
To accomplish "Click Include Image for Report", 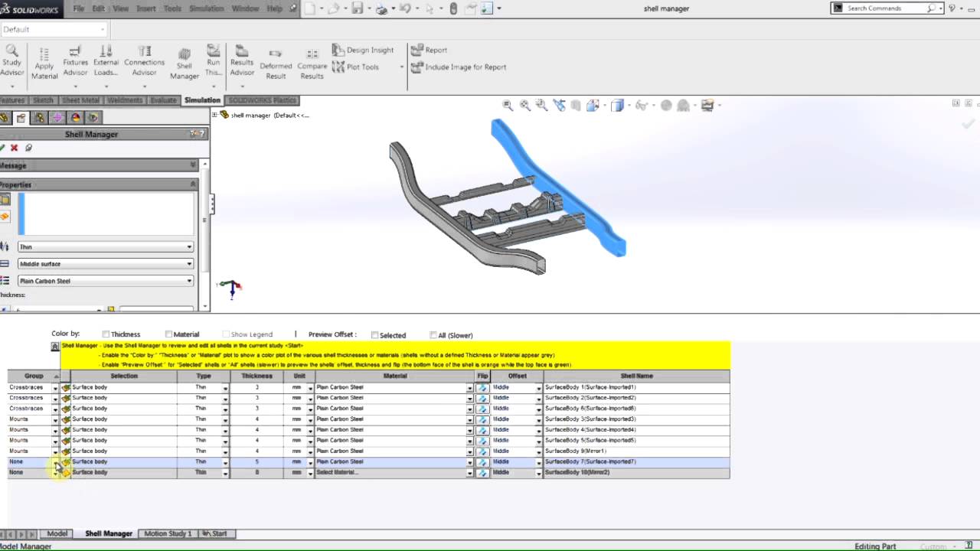I will 459,67.
